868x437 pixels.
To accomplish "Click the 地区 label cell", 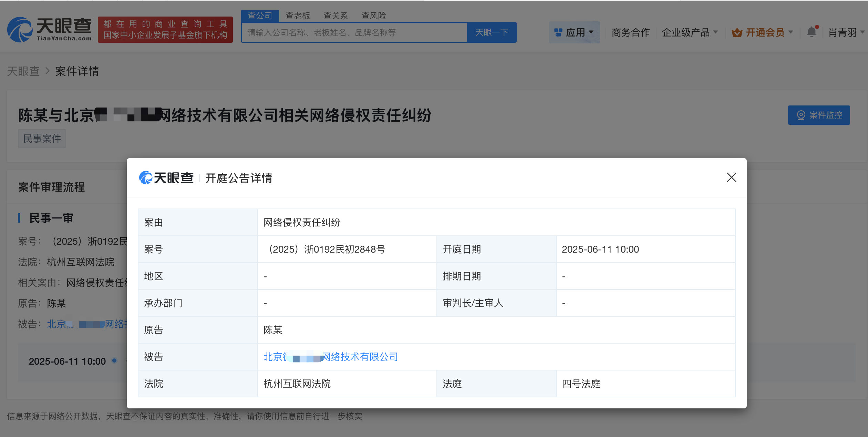I will 198,276.
